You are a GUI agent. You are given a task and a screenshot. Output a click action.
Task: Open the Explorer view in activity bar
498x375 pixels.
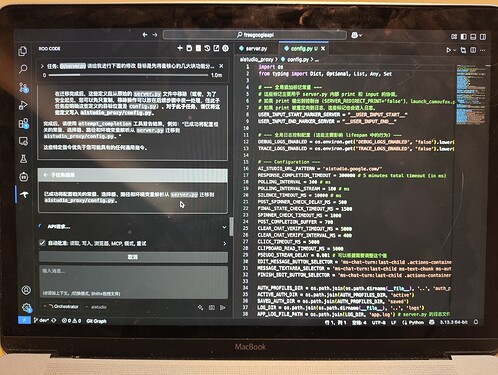(x=23, y=51)
